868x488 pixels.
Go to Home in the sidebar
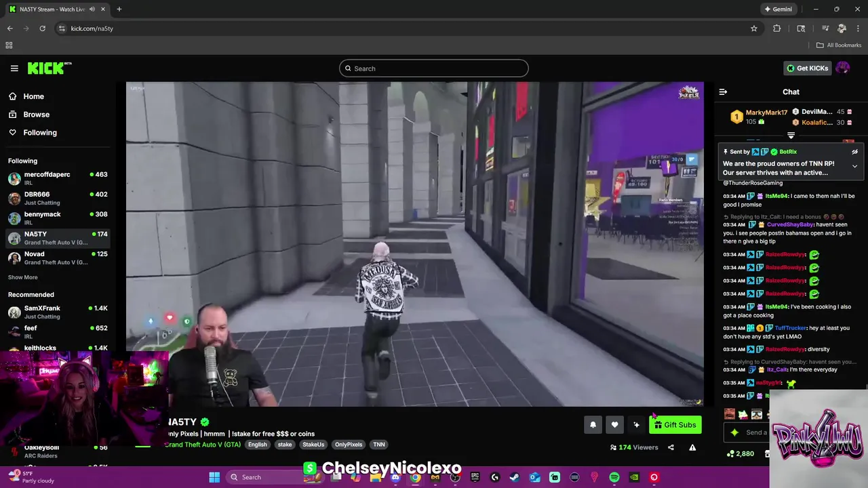[x=33, y=96]
